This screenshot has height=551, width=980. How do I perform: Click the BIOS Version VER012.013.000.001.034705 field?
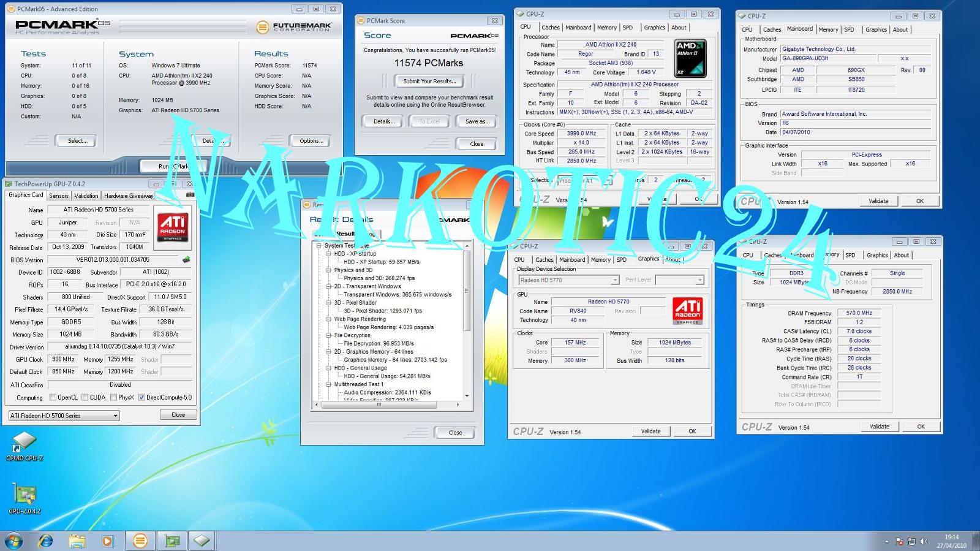click(x=113, y=259)
